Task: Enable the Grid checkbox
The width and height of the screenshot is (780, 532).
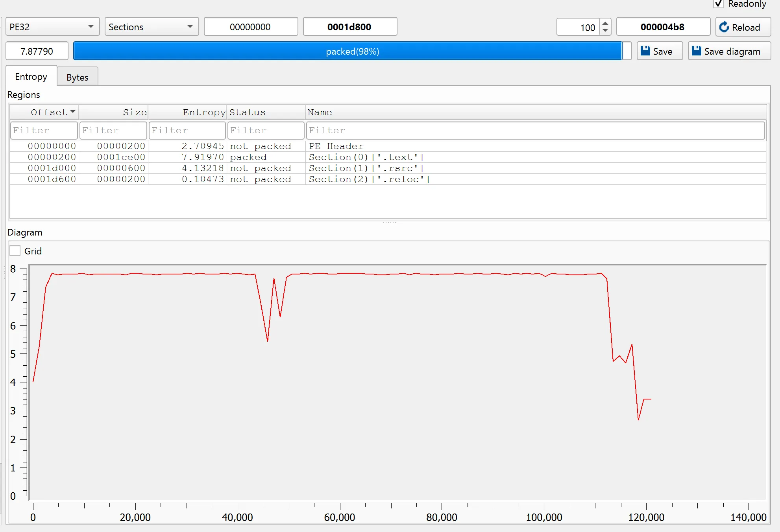Action: click(x=15, y=251)
